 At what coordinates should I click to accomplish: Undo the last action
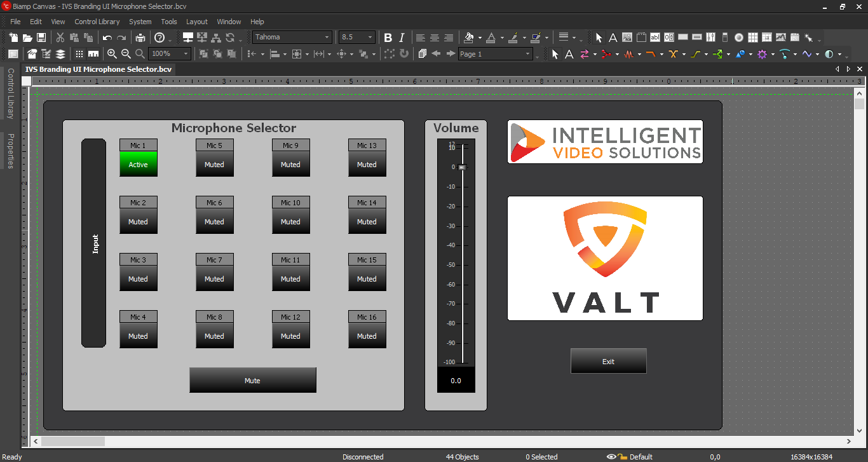coord(107,37)
